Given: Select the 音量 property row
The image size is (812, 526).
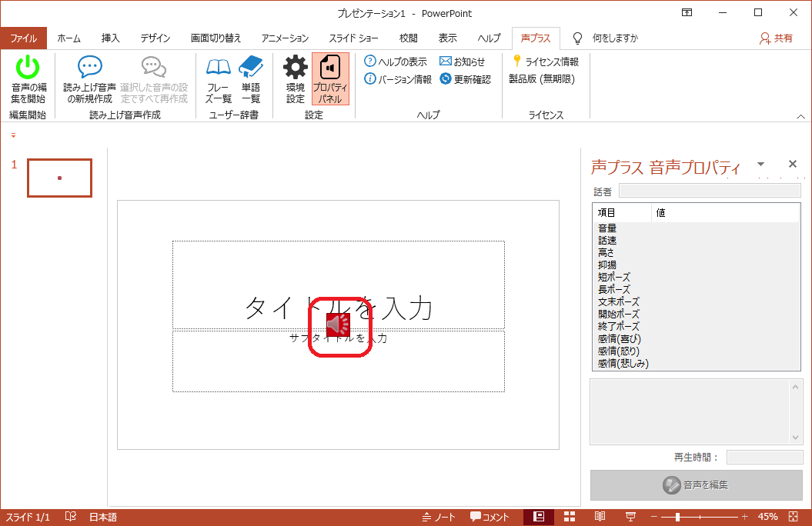Looking at the screenshot, I should 697,228.
